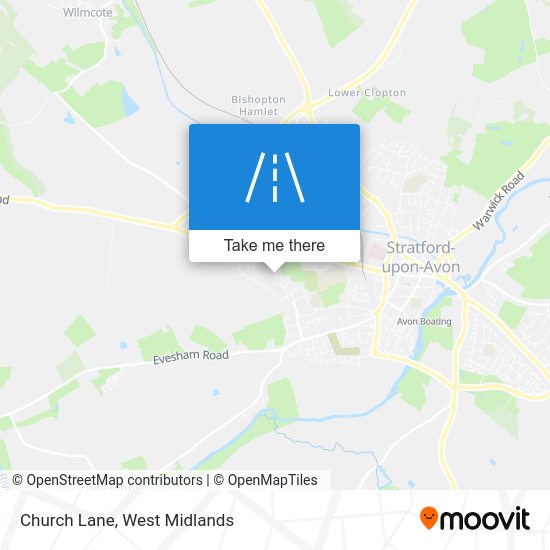Click the popup pointer tip at location
550x550 pixels.
coord(274,269)
